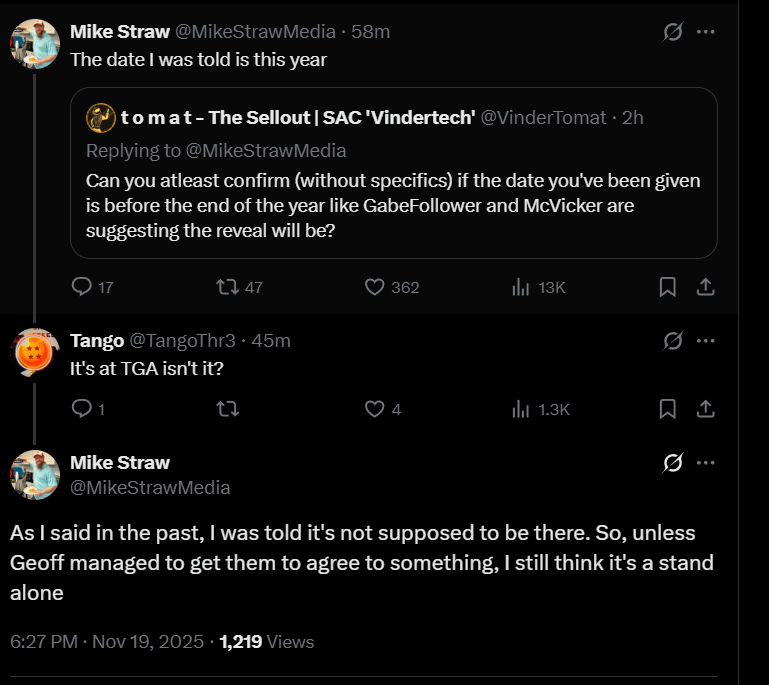
Task: Open @MikeStrawMedia handle in main tweet
Action: point(150,487)
